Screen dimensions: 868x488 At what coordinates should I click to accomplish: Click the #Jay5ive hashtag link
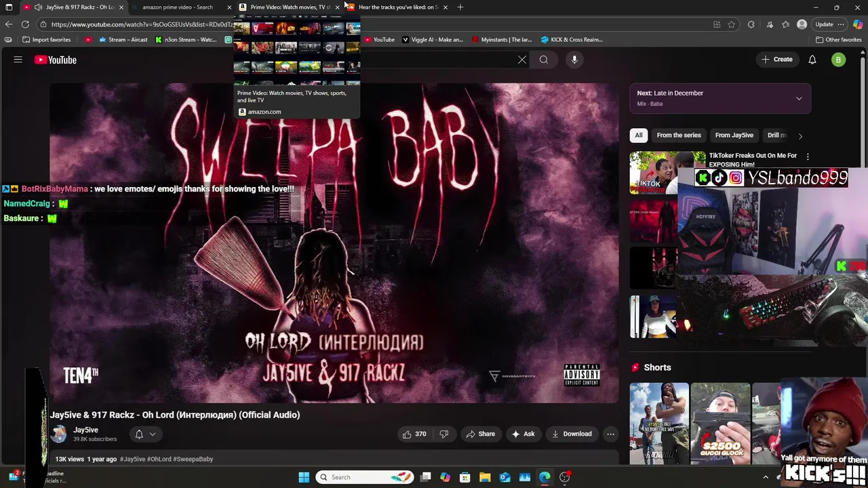click(132, 459)
